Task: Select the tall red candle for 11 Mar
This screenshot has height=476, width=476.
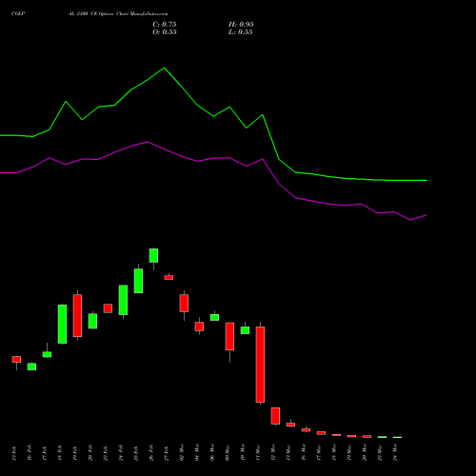Action: 260,365
